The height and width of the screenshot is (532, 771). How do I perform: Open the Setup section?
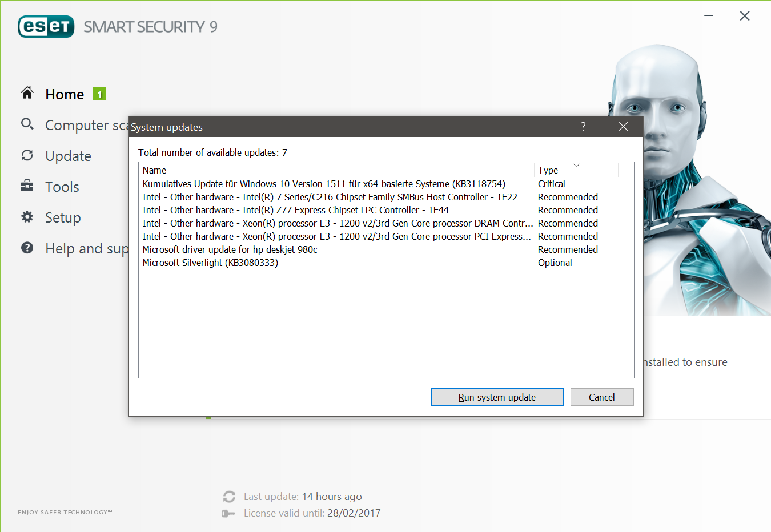(x=63, y=217)
